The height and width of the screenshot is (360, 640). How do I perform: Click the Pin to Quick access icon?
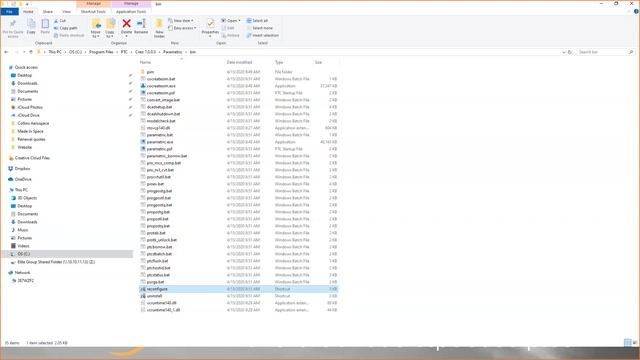pyautogui.click(x=13, y=28)
